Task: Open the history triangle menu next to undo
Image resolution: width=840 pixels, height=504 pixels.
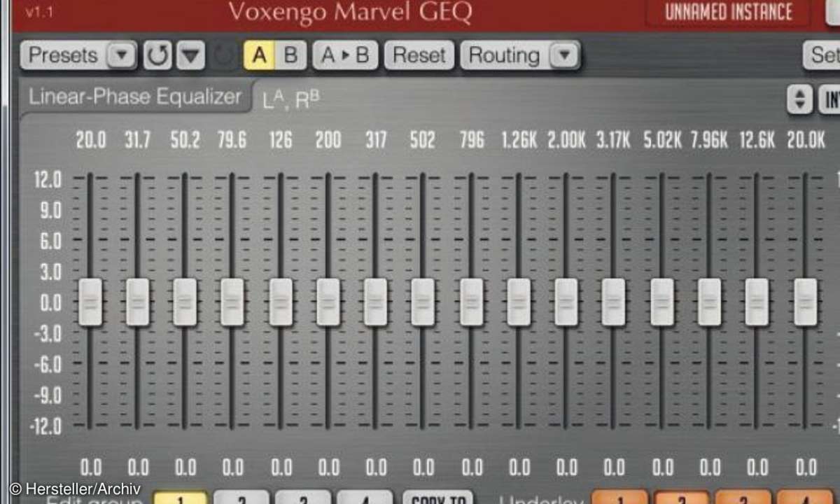Action: tap(190, 55)
